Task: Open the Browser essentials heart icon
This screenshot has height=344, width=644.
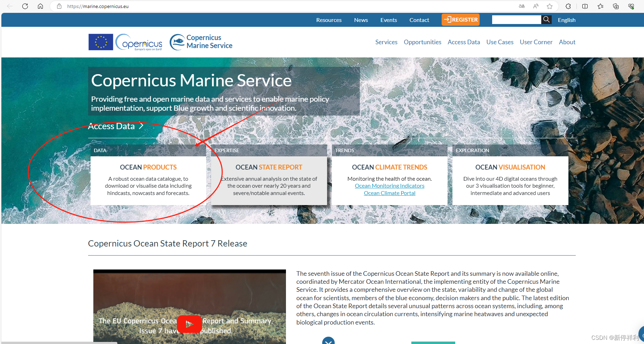Action: click(631, 6)
